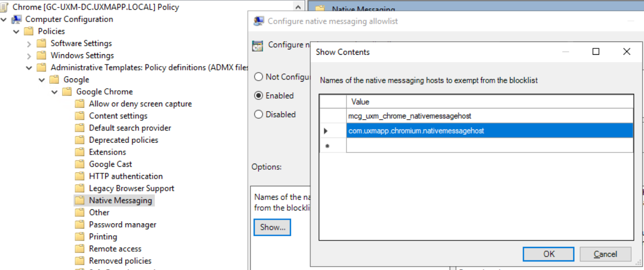Screen dimensions: 644x270
Task: Click the Extensions folder icon
Action: tap(80, 152)
